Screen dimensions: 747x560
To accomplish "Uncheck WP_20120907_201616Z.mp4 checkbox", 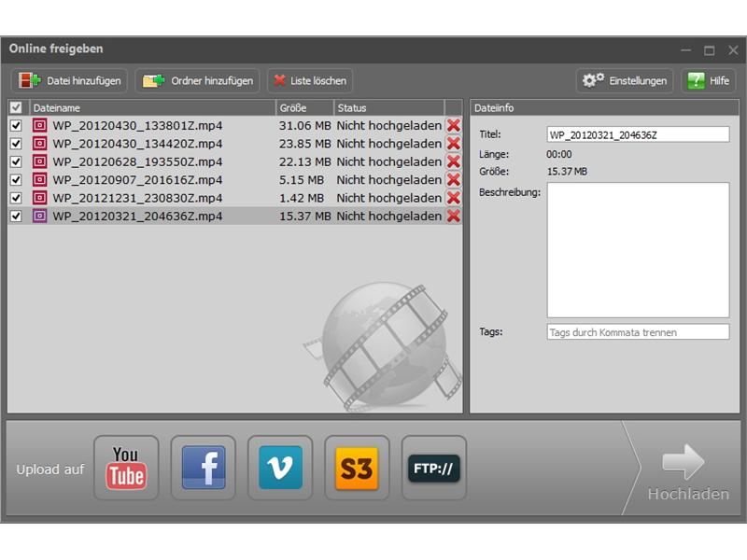I will [x=16, y=180].
